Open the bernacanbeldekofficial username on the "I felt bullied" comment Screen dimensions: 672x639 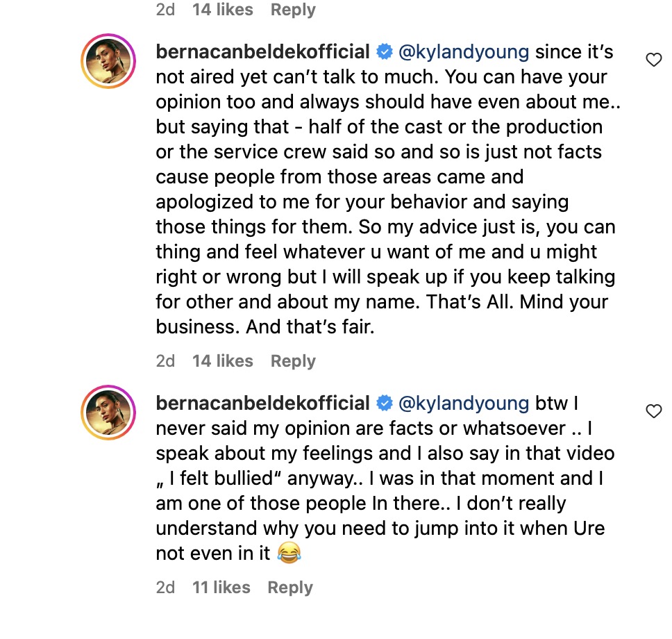point(262,404)
